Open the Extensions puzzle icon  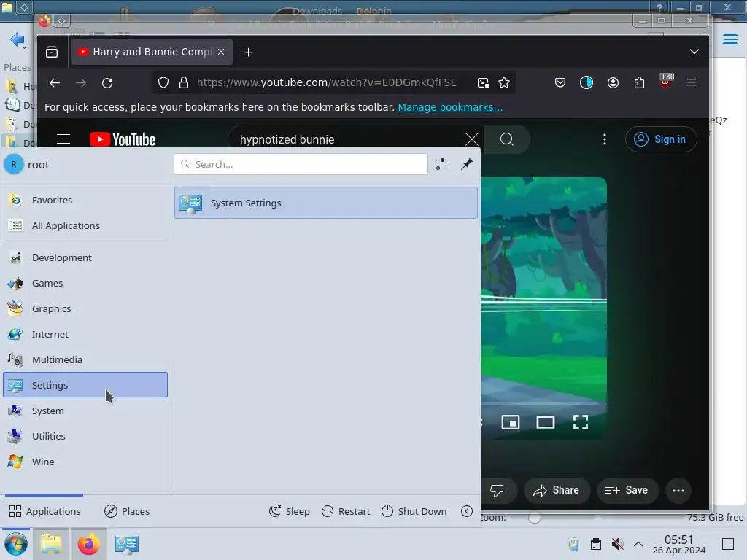point(639,83)
